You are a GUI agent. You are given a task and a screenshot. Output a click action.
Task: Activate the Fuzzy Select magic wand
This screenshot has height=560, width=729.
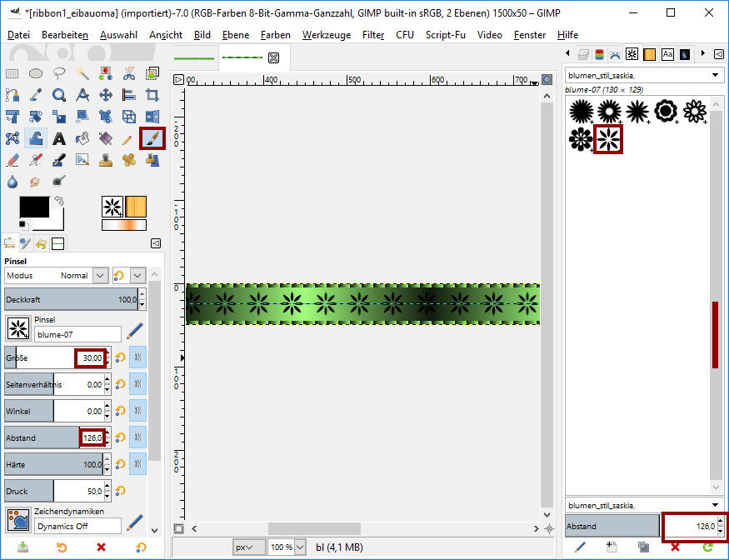click(x=82, y=73)
